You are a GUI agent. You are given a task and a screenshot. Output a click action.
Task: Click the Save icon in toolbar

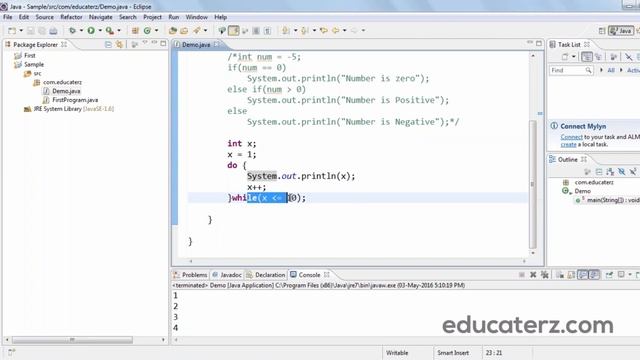31,31
